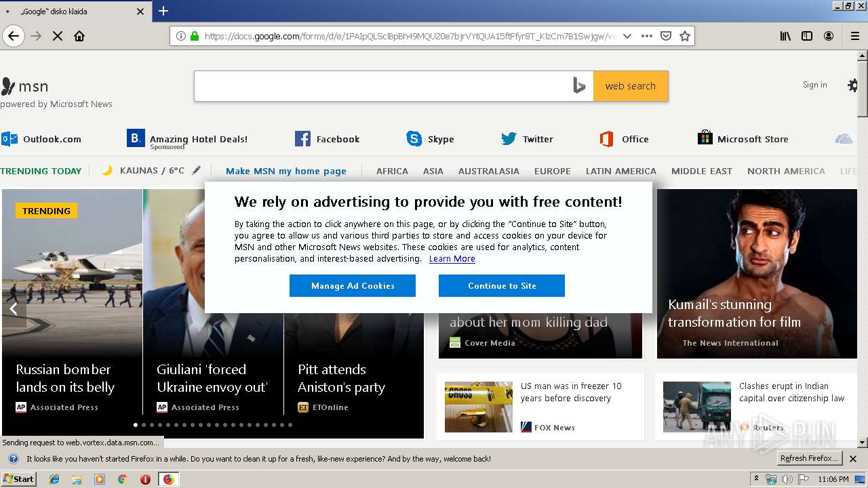Click KAUNAS weather location text
This screenshot has height=488, width=868.
tap(152, 171)
